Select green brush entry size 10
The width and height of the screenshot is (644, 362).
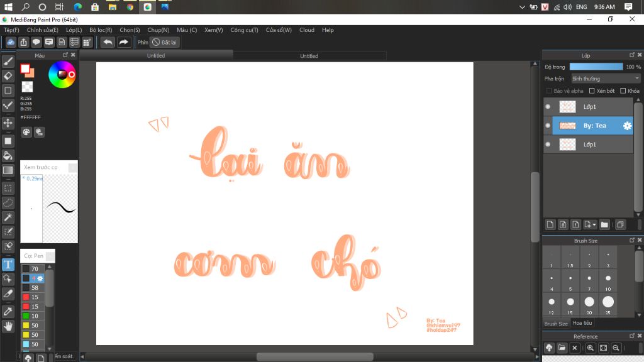[x=33, y=316]
